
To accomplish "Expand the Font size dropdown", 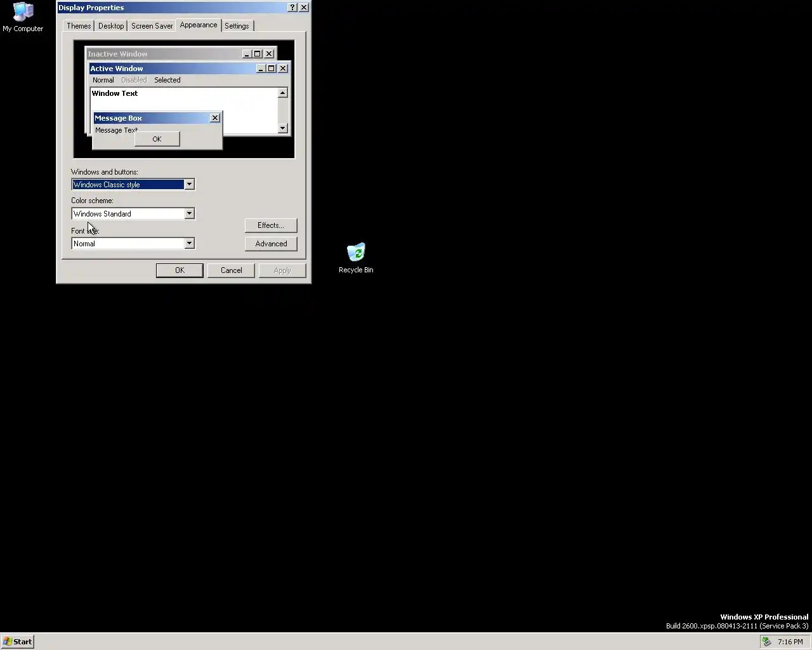I will [x=189, y=244].
